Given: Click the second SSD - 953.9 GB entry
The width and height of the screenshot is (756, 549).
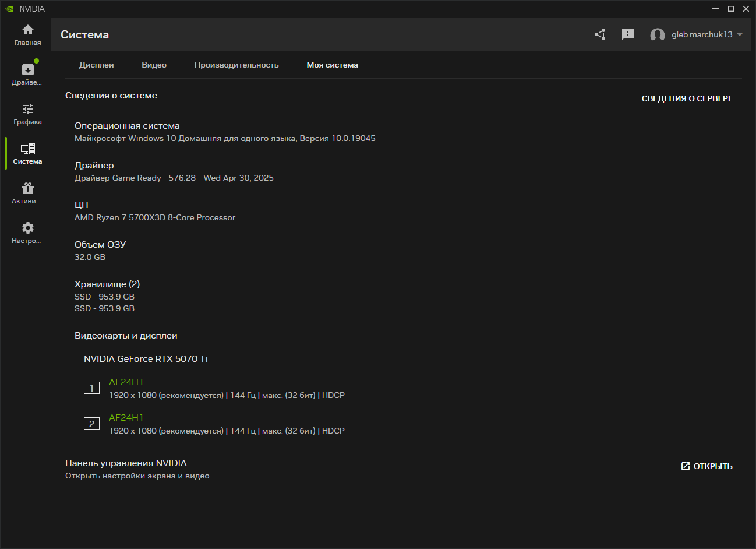Looking at the screenshot, I should pos(104,308).
